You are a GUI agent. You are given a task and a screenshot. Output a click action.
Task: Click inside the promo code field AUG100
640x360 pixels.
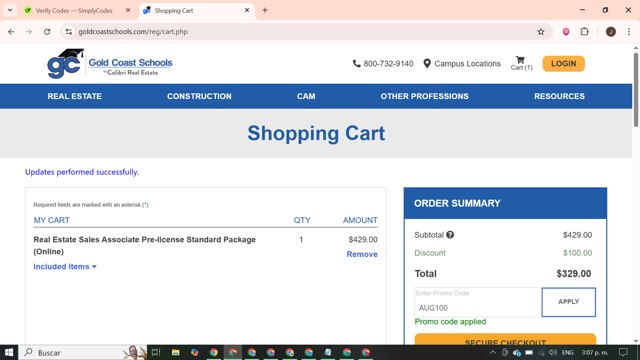point(478,302)
